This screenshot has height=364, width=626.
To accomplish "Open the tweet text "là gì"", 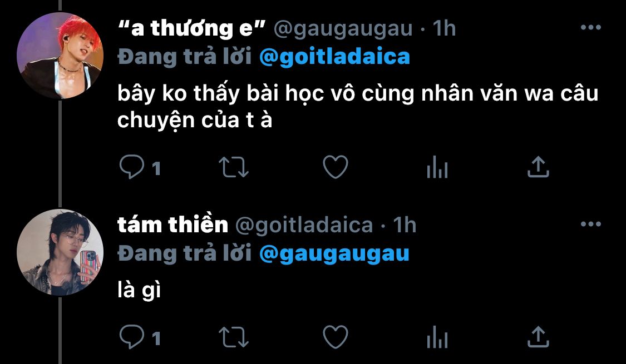I will 139,289.
